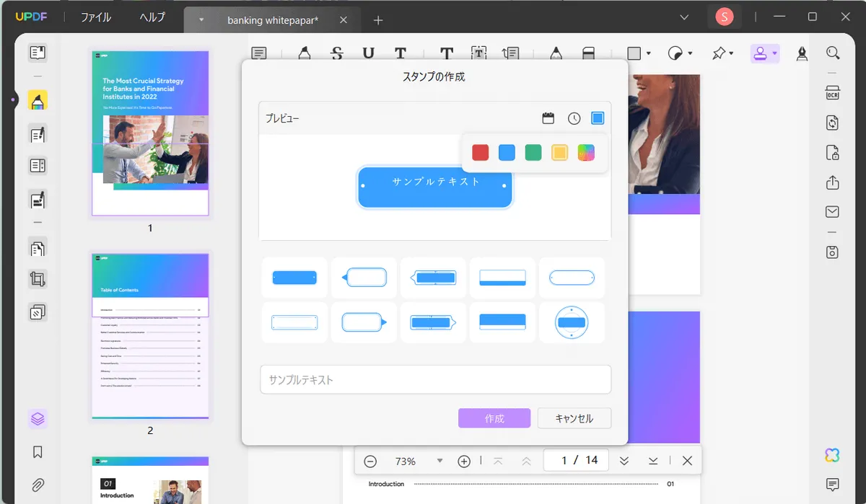Screen dimensions: 866x504
Task: Zoom in with the plus button
Action: point(464,461)
